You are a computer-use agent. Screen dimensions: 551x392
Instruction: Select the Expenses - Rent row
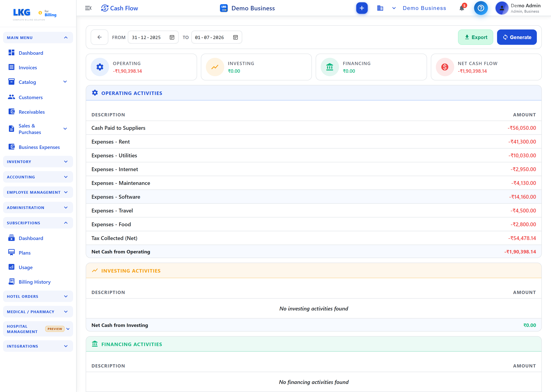(314, 142)
